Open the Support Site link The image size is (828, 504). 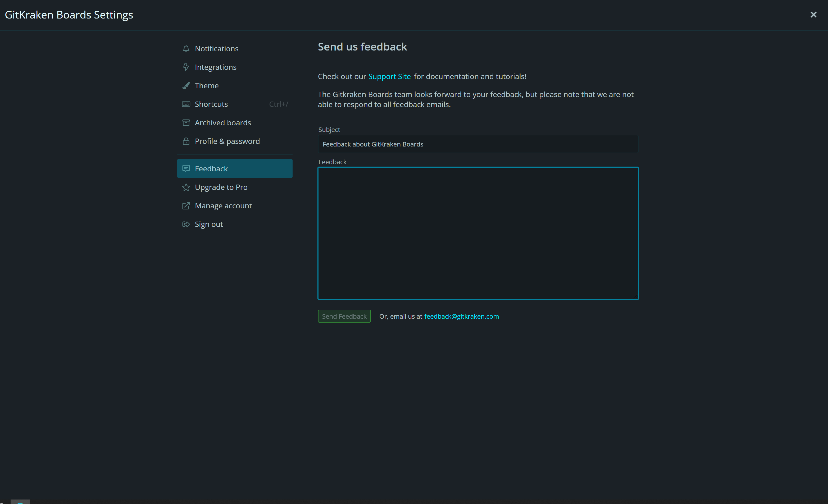[x=389, y=77]
